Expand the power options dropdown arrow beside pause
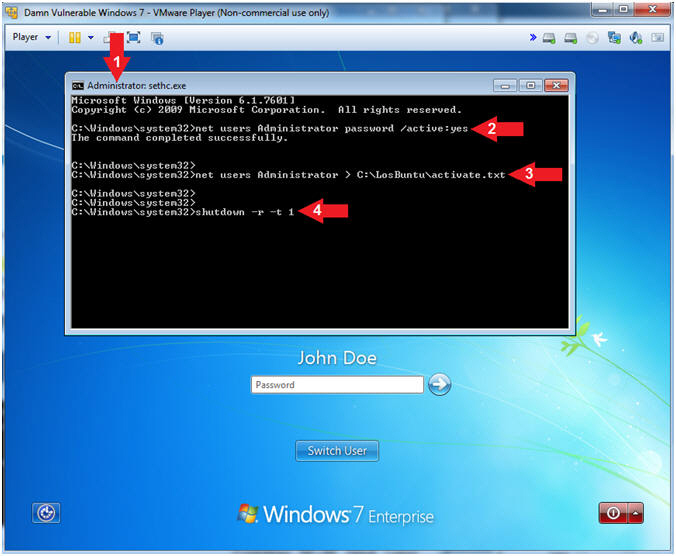The height and width of the screenshot is (556, 676). tap(91, 37)
